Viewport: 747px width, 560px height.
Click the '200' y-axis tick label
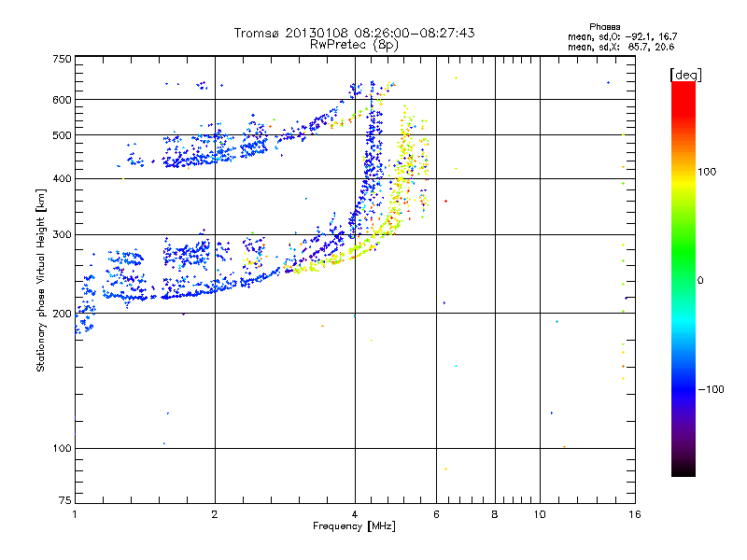(62, 314)
